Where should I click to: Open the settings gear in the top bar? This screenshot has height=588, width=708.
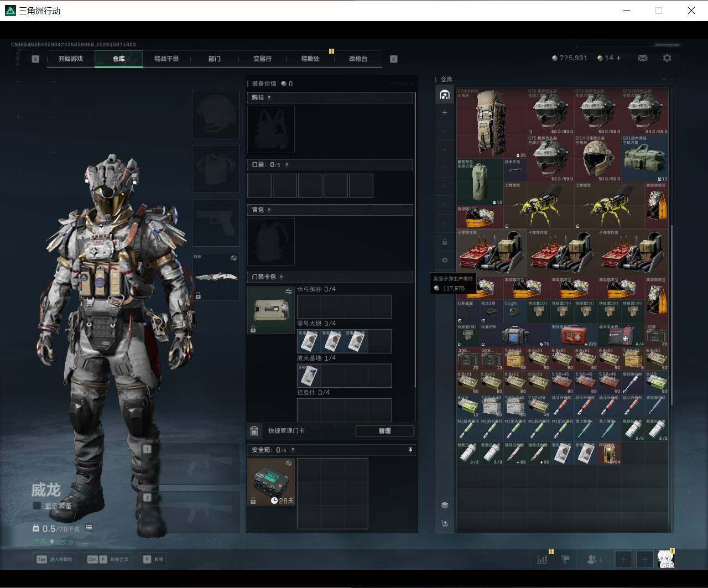tap(667, 58)
